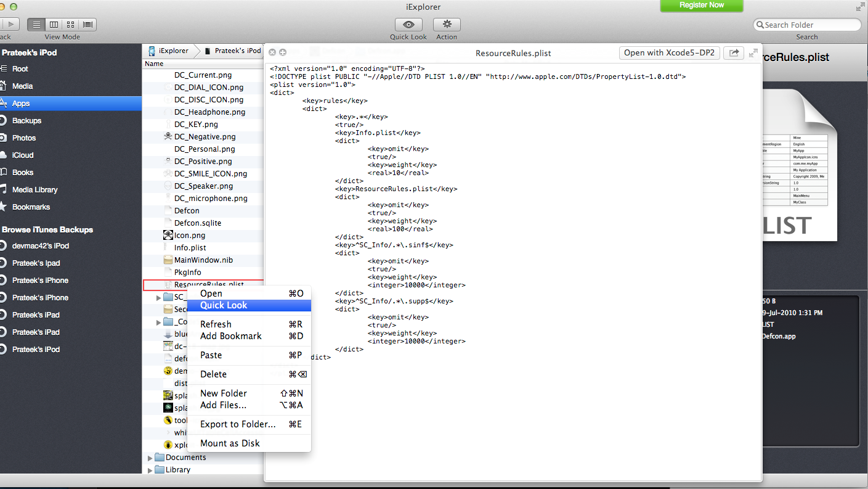Expand the SC_Info folder triangle
Viewport: 868px width, 489px height.
click(160, 297)
